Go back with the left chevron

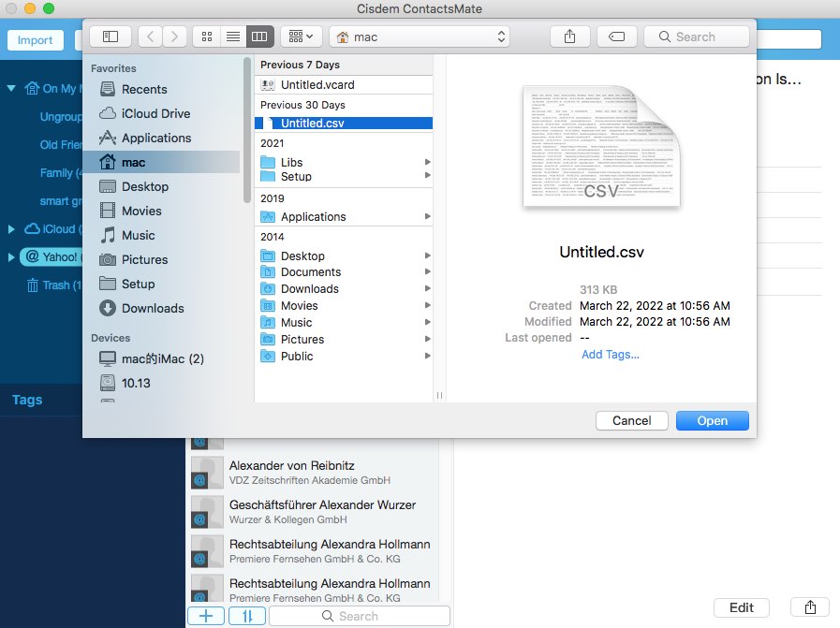click(x=151, y=37)
